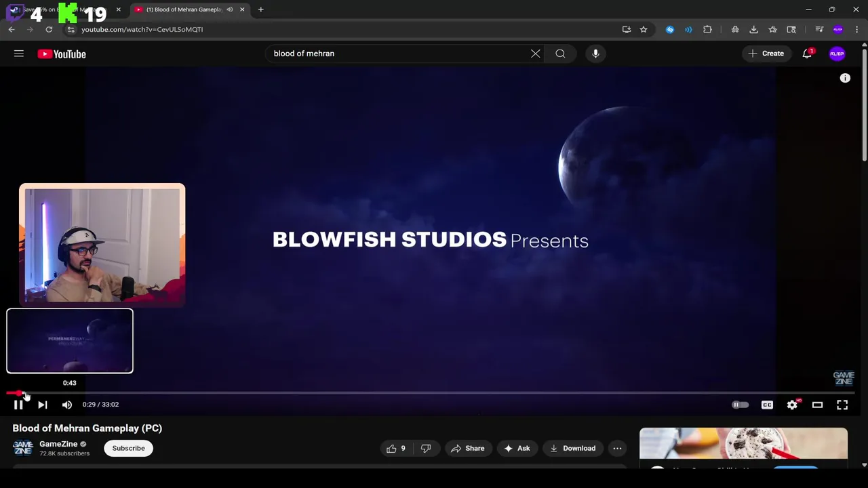This screenshot has width=868, height=488.
Task: Open media controls icon in toolbar
Action: [x=819, y=29]
